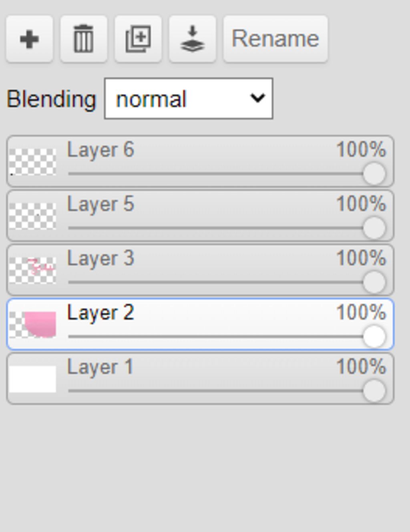Select the Layer 5 row

click(x=200, y=216)
